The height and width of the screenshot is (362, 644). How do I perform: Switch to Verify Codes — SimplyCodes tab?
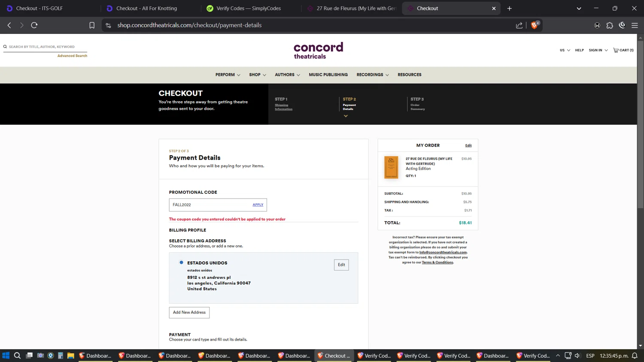click(251, 8)
